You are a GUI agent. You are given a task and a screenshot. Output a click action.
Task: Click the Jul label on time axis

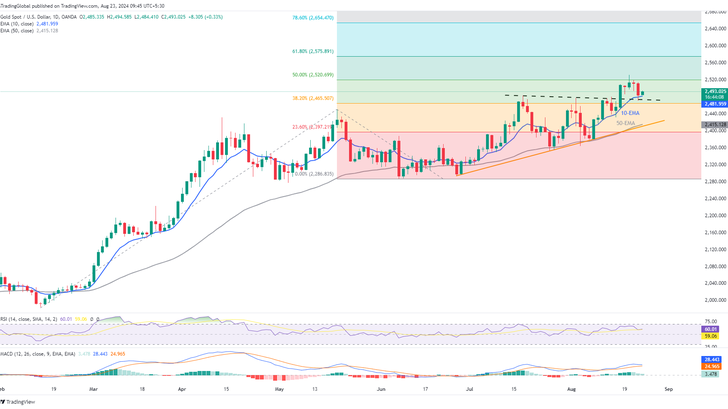469,390
